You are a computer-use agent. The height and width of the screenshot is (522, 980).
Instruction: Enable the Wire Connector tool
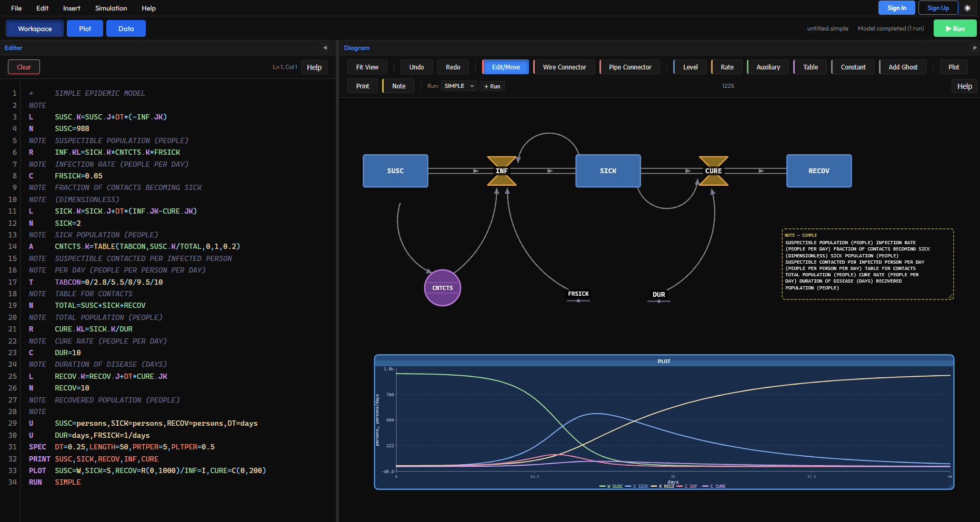coord(564,67)
